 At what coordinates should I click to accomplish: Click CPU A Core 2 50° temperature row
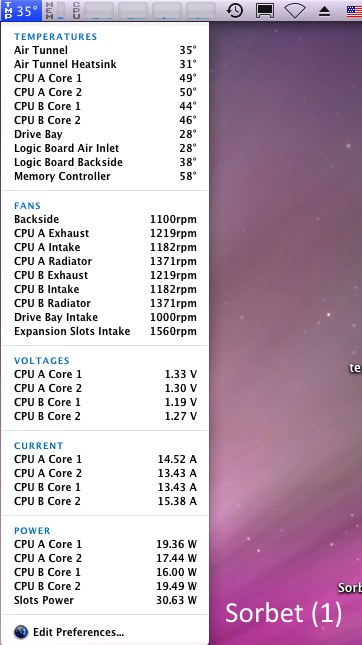pyautogui.click(x=105, y=92)
